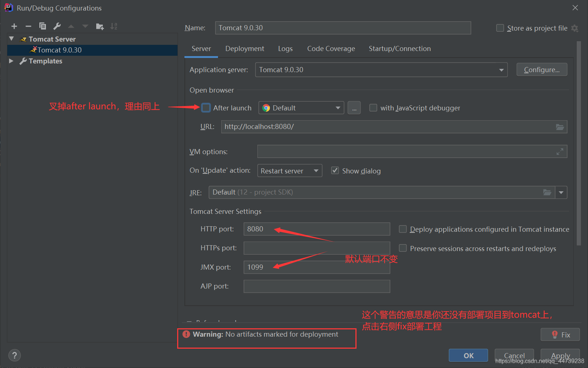This screenshot has width=588, height=368.
Task: Open the Application server dropdown
Action: (x=381, y=70)
